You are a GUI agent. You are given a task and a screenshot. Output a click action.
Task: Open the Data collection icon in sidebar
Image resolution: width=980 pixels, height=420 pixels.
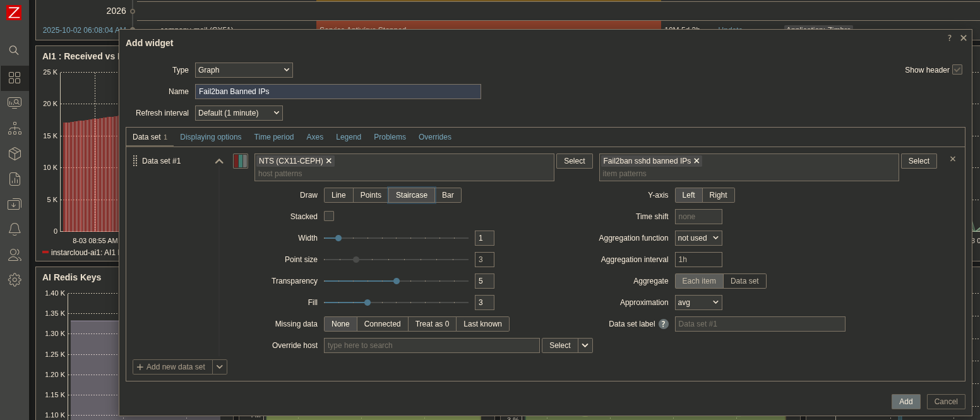(15, 204)
